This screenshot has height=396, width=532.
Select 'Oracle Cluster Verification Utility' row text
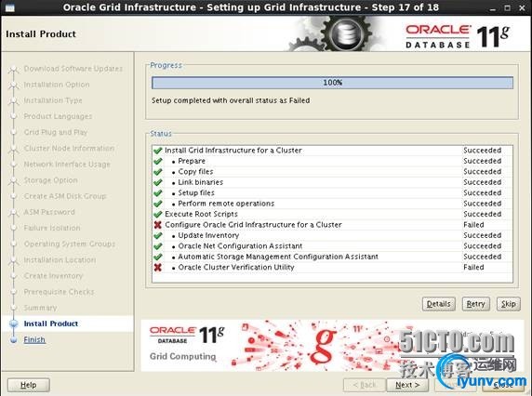tap(236, 267)
